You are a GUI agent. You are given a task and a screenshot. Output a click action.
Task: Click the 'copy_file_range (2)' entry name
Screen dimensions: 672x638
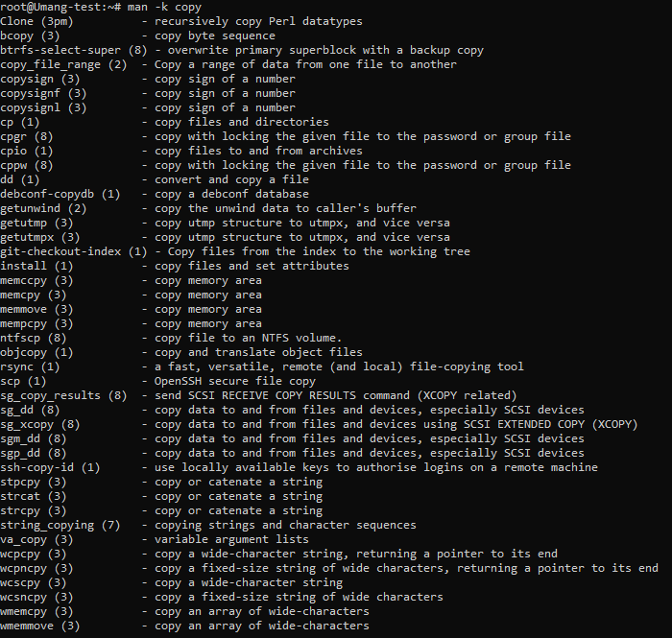tap(63, 64)
